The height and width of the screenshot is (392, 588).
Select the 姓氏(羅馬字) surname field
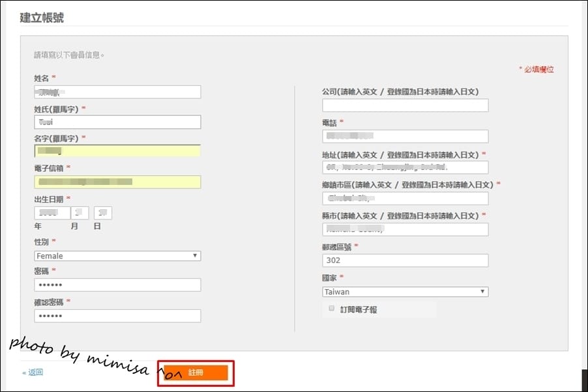pos(117,121)
